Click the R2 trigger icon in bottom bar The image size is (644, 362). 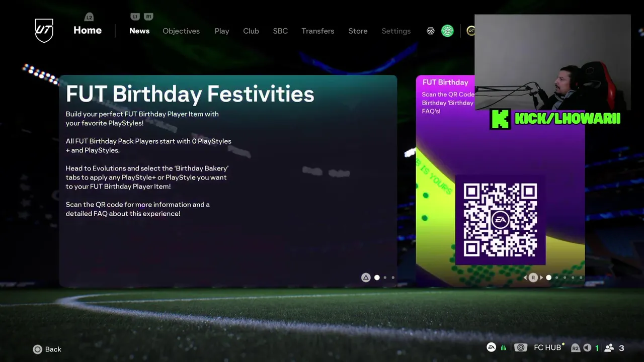tap(575, 348)
